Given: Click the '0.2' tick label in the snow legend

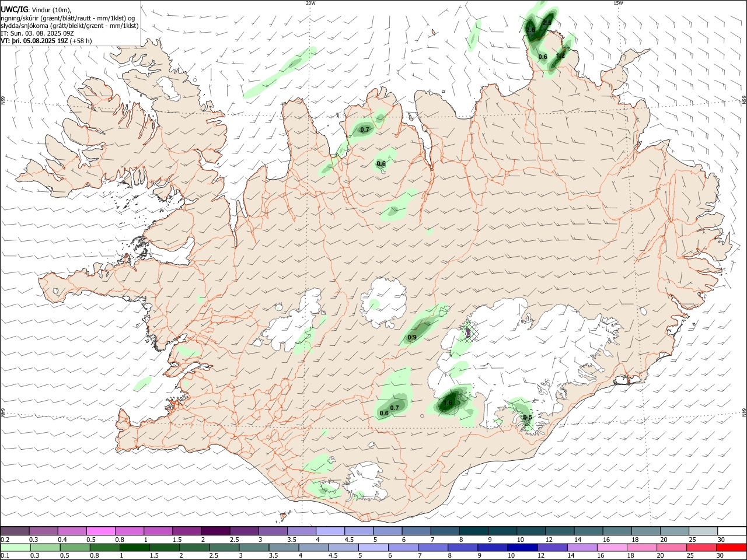Looking at the screenshot, I should point(5,540).
